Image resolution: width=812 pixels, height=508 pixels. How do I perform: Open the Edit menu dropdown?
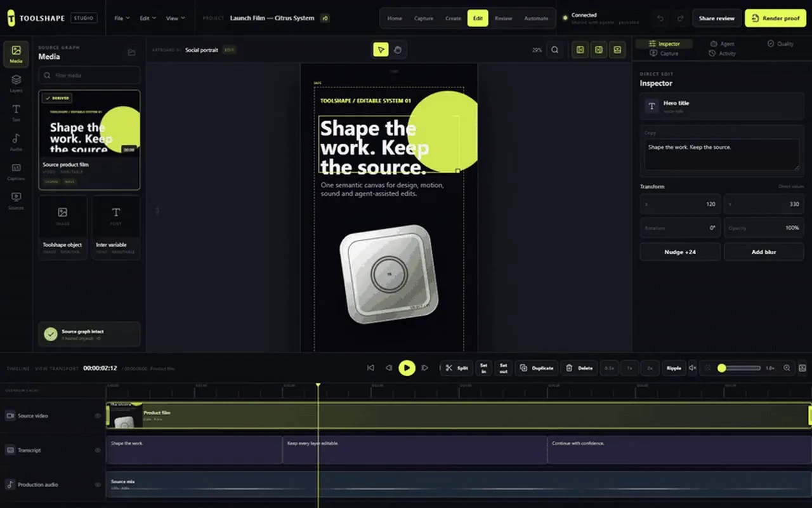[x=148, y=18]
